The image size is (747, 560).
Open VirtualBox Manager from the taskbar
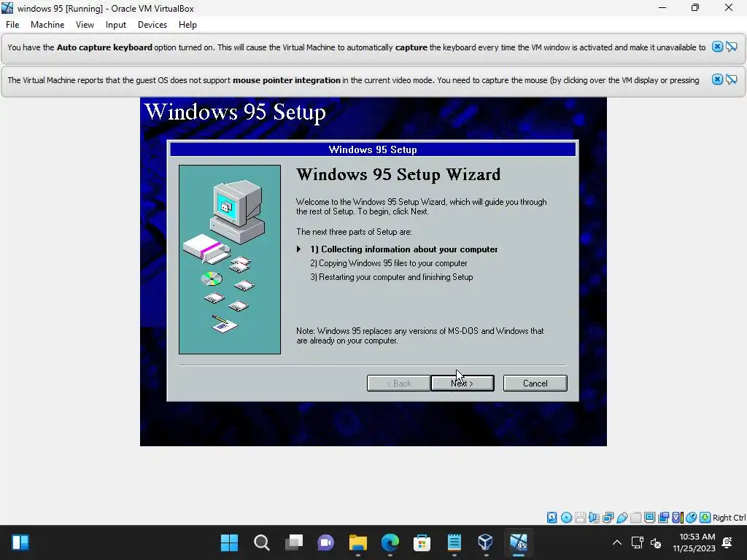pos(485,542)
